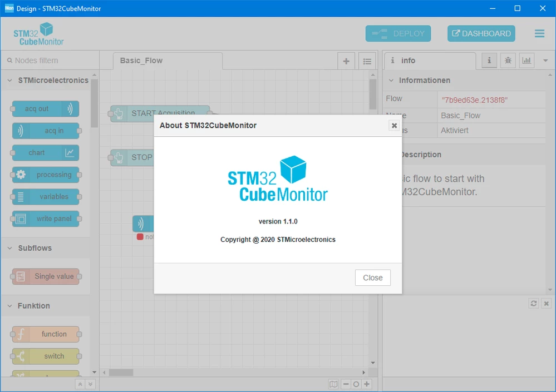The image size is (556, 392).
Task: Click the canvas horizontal scrollbar thumb
Action: pos(121,373)
